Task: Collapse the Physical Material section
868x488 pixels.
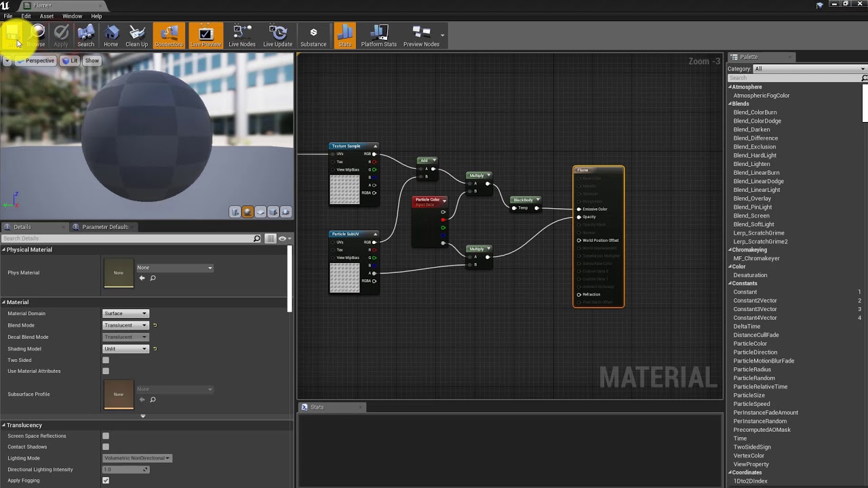Action: [x=3, y=249]
